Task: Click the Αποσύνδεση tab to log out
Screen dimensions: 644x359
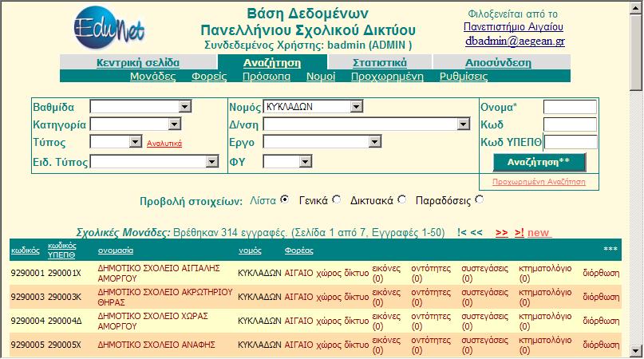Action: pos(498,62)
